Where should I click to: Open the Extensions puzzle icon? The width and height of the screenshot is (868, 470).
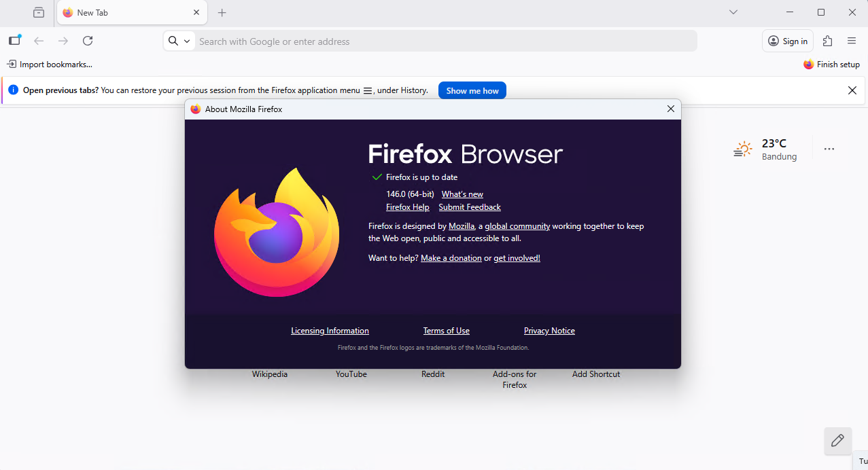827,41
